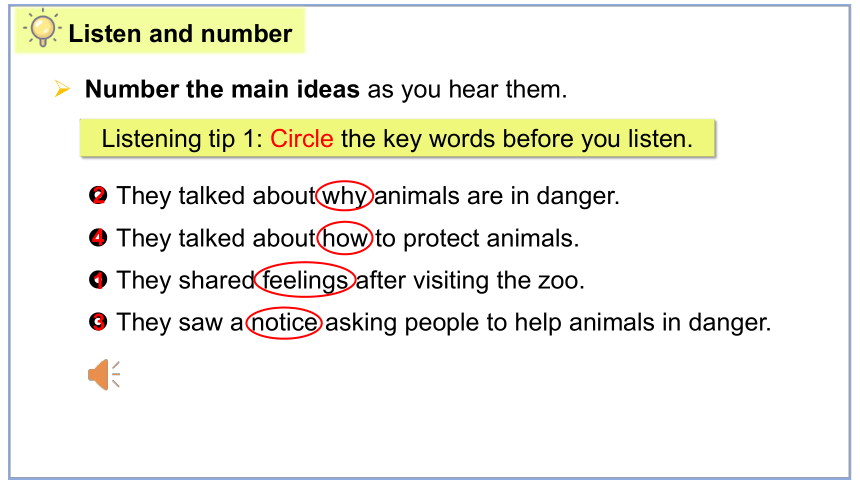Click 'as you hear them' text
Image resolution: width=860 pixels, height=484 pixels.
point(467,89)
